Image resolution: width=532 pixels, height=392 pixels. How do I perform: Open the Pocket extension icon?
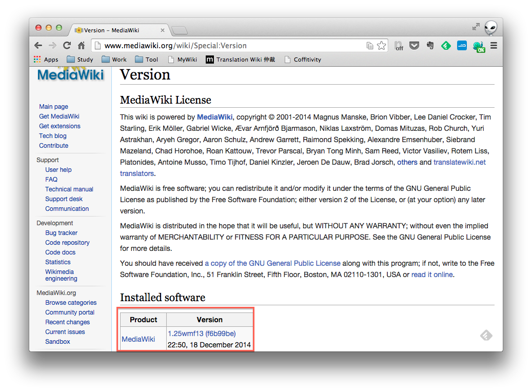pyautogui.click(x=414, y=45)
